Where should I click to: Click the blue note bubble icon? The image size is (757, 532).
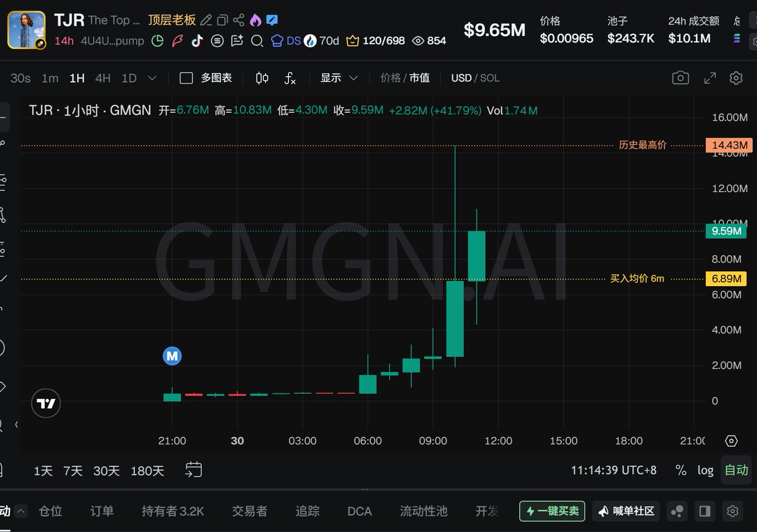click(272, 20)
